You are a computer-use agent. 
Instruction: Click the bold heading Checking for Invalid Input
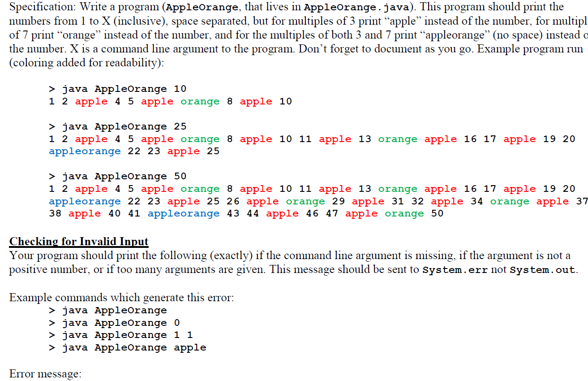tap(79, 242)
